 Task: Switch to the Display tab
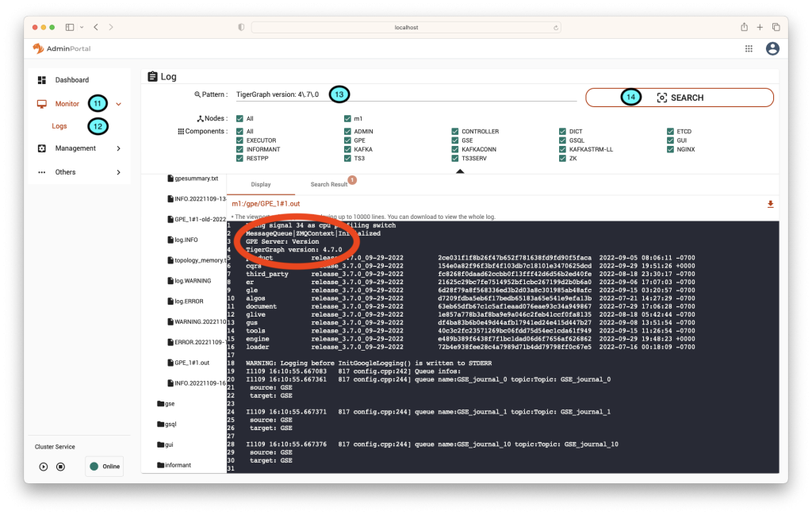260,184
